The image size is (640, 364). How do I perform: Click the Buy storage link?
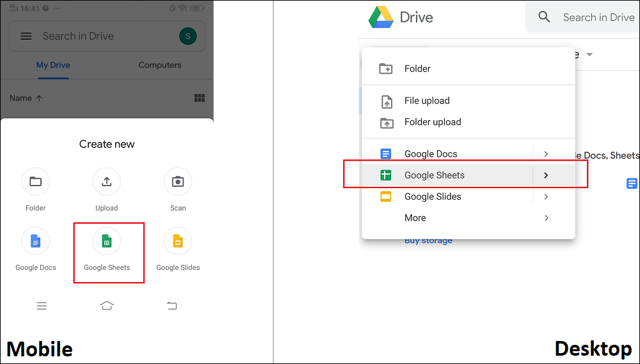click(x=428, y=241)
